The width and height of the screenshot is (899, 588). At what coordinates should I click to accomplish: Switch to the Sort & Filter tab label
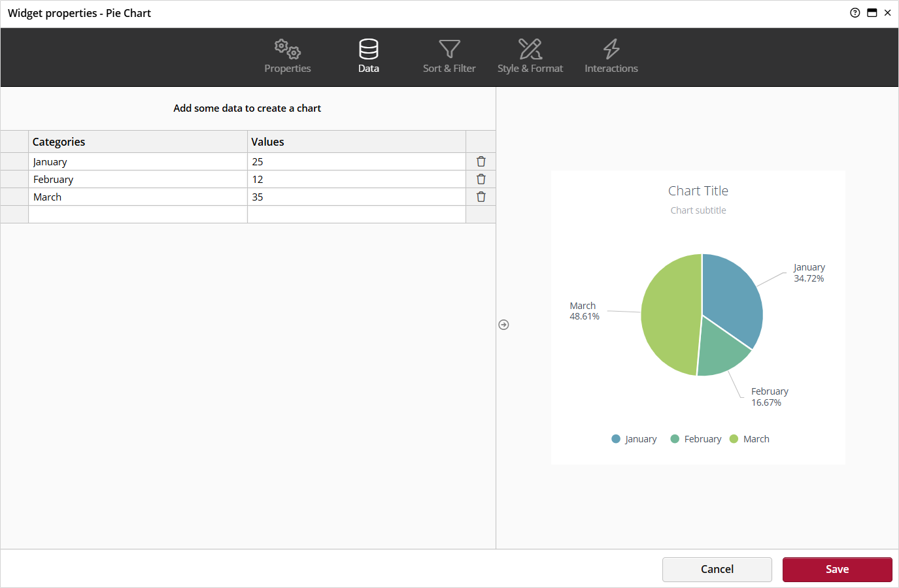[449, 68]
